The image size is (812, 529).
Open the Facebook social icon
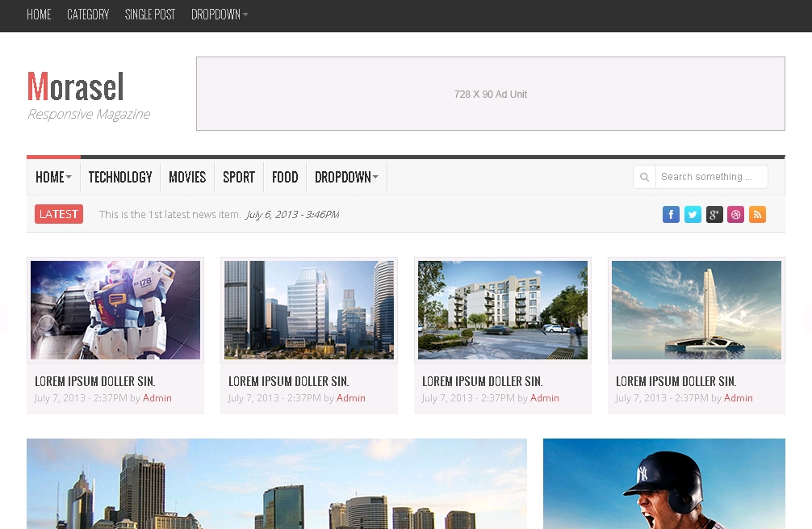[671, 214]
